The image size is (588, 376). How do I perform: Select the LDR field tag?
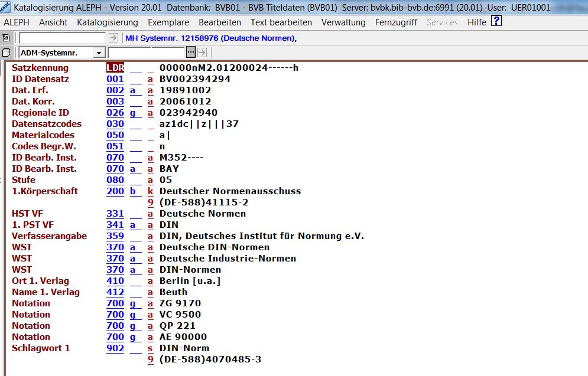tap(115, 68)
